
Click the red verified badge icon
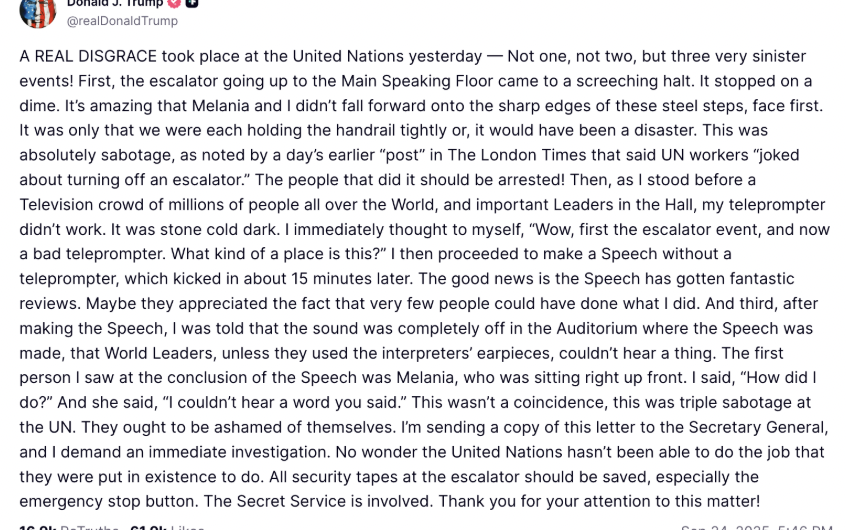(x=173, y=3)
